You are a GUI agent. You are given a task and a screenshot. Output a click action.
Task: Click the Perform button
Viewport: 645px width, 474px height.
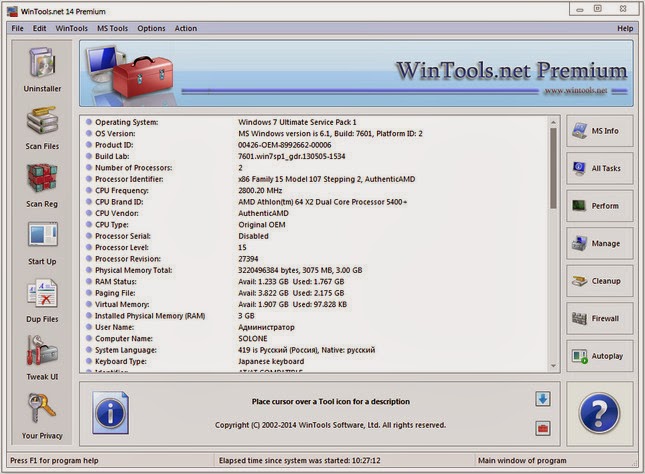[599, 206]
